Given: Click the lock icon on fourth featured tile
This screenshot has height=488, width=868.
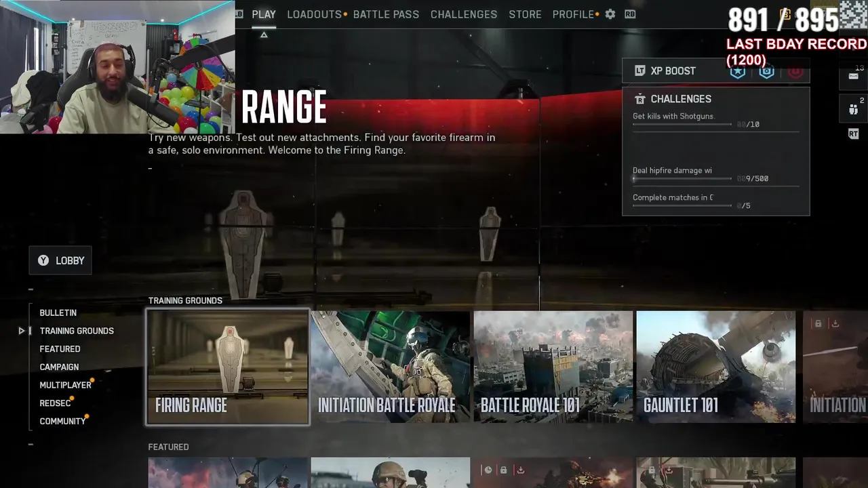Looking at the screenshot, I should [x=652, y=470].
